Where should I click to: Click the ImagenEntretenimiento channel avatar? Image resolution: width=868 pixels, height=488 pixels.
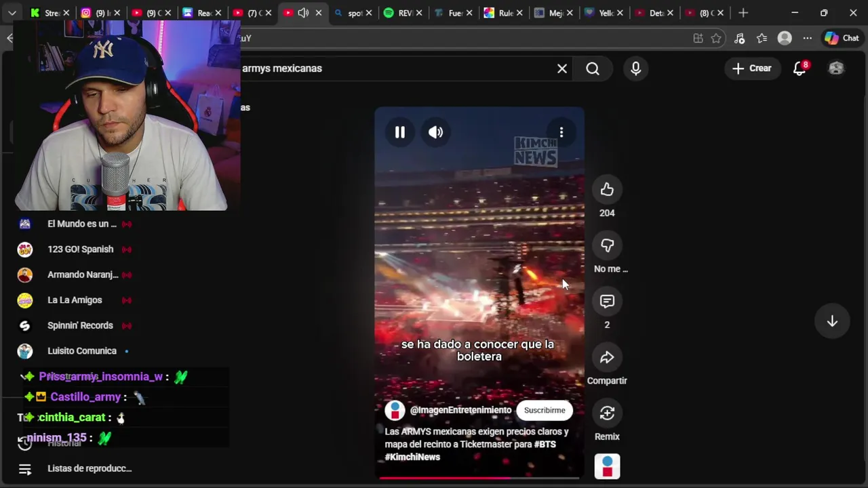pos(395,410)
